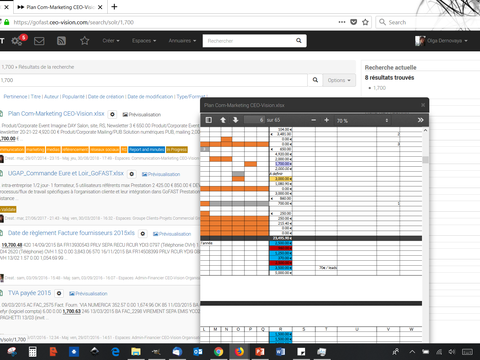This screenshot has height=360, width=480.
Task: Expand the preview tools chevron menu
Action: [420, 120]
